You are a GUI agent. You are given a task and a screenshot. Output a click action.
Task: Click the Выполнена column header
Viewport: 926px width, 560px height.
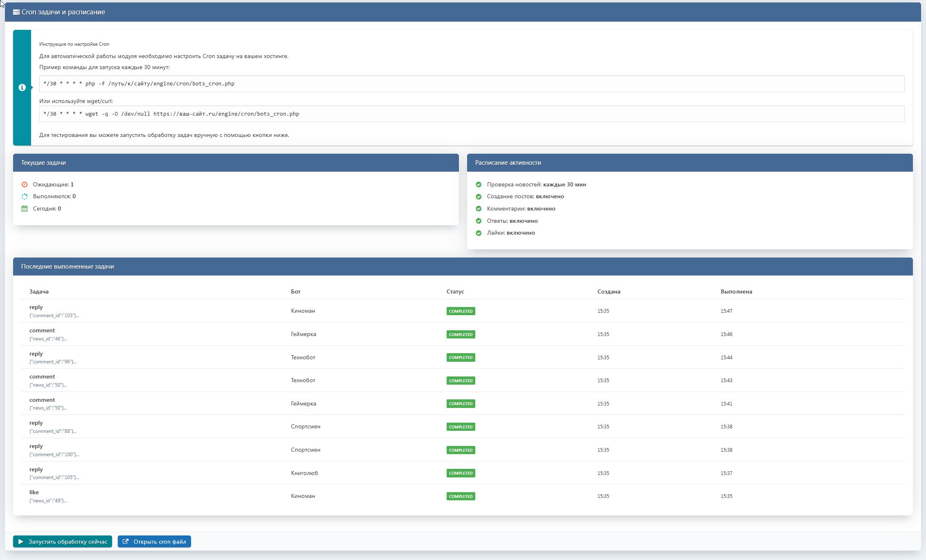pos(736,291)
